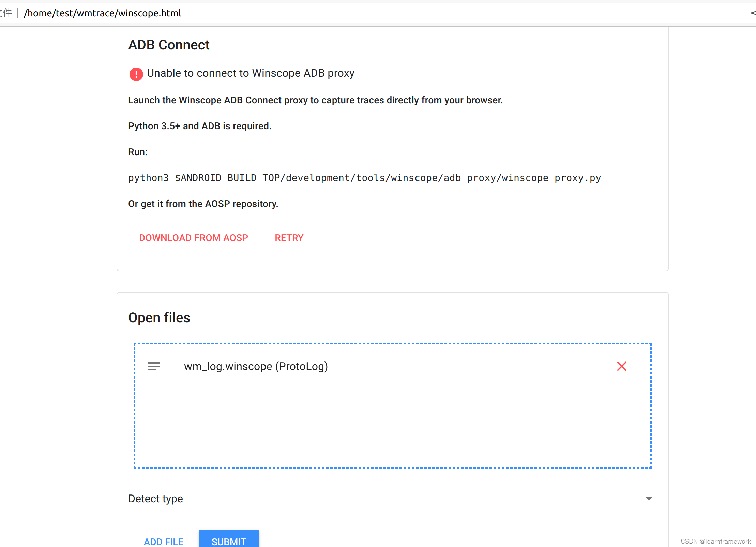This screenshot has height=547, width=756.
Task: Click the python3 winscope_proxy.py command text
Action: click(364, 178)
